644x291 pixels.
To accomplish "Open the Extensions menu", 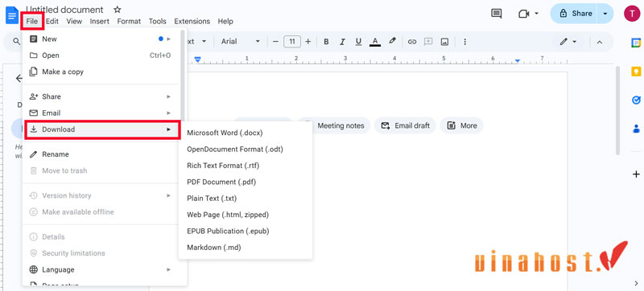I will (x=192, y=22).
